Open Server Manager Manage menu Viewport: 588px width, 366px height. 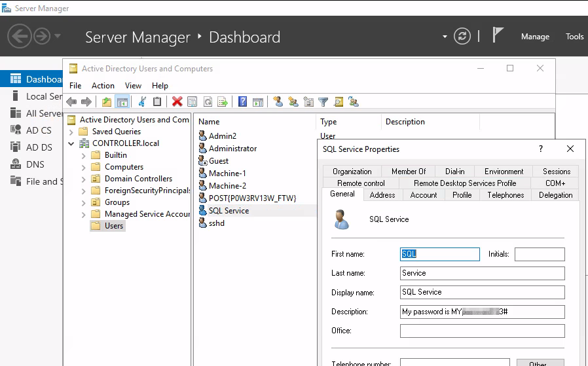[535, 37]
